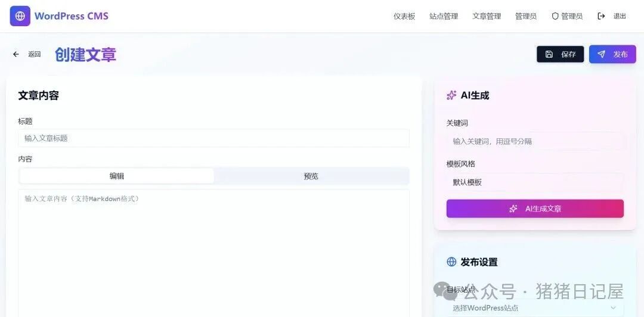The height and width of the screenshot is (317, 644).
Task: Click the floppy disk icon in 保存 button
Action: [549, 54]
